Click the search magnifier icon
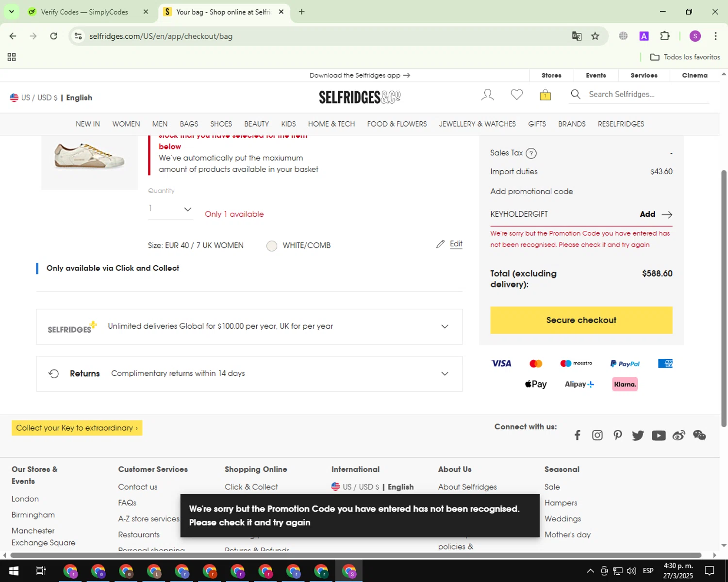This screenshot has height=582, width=728. [576, 94]
